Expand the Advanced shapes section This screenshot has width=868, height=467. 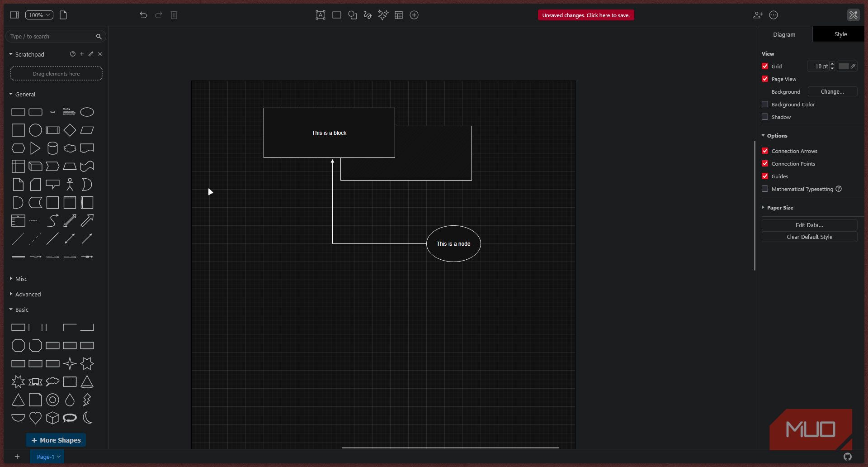(26, 294)
